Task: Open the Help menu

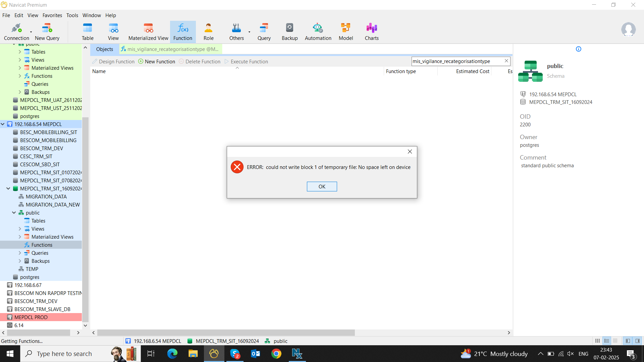Action: coord(110,15)
